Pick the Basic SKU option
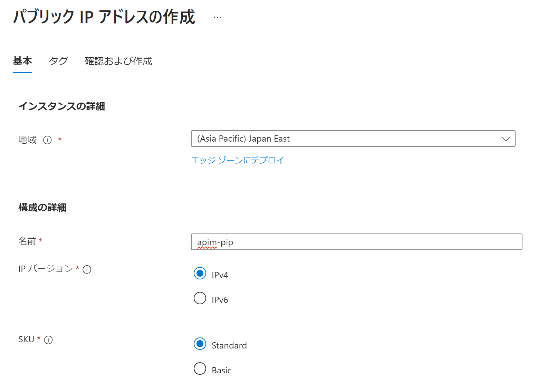The image size is (547, 392). pyautogui.click(x=200, y=369)
